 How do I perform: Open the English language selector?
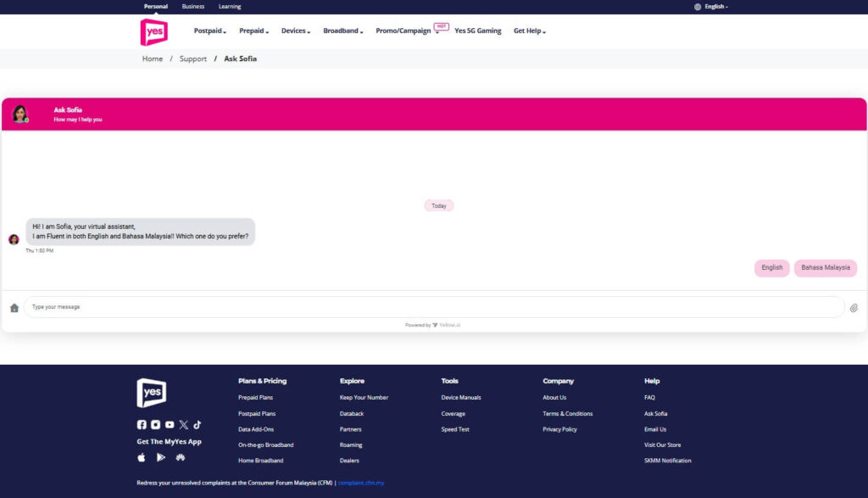711,7
